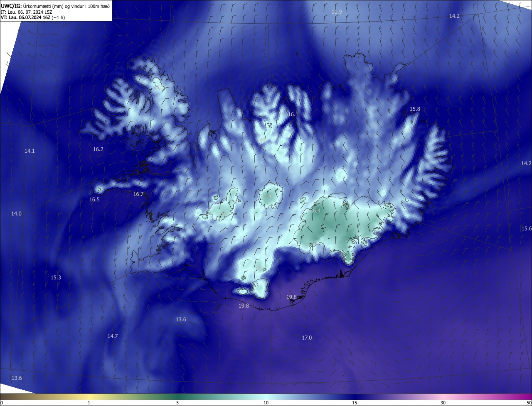This screenshot has height=406, width=532.
Task: Click the 15.8 map value
Action: coord(415,109)
